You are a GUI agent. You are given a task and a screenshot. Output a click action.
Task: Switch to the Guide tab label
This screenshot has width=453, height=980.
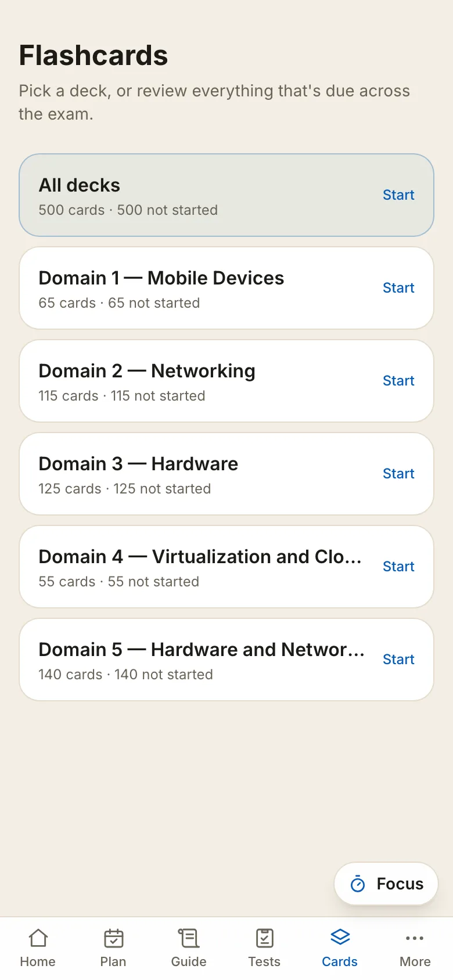(189, 961)
